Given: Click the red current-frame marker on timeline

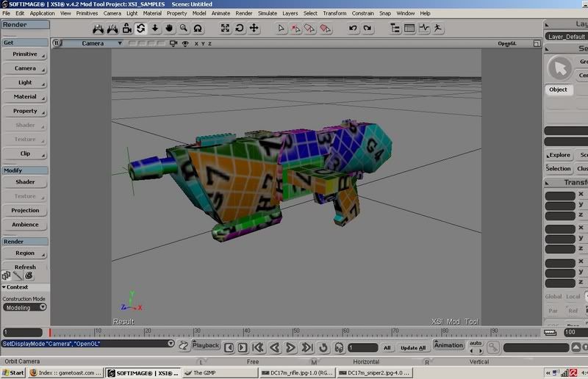Looking at the screenshot, I should pos(49,333).
